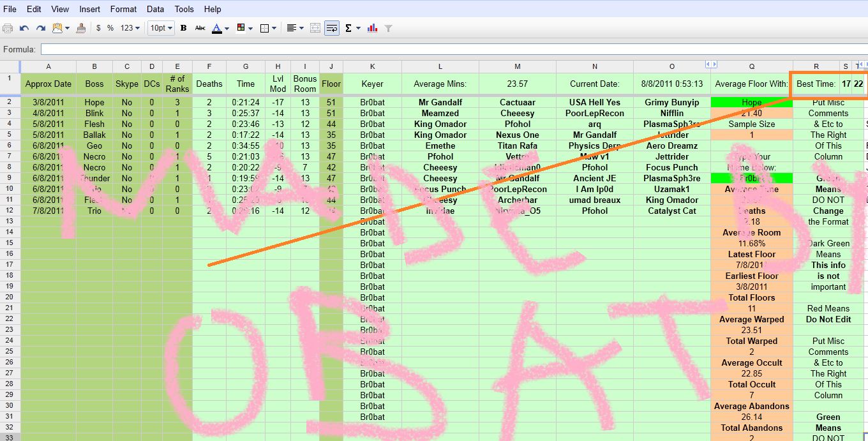Click the '8/8/2011 0:53:13' cell
This screenshot has width=868, height=441.
point(671,84)
